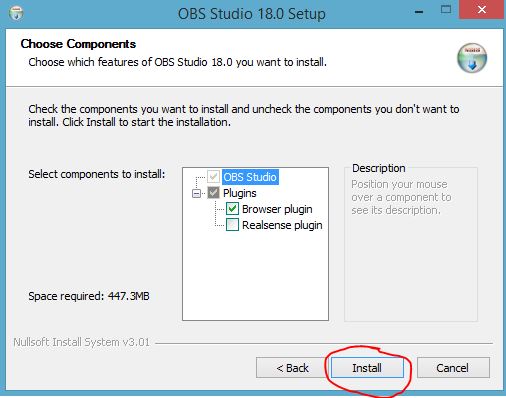
Task: Click the installer icon in title bar
Action: [x=16, y=13]
